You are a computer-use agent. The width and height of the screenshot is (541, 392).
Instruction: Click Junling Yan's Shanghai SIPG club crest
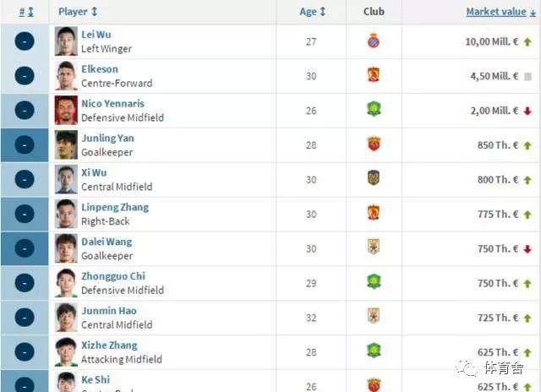click(374, 144)
